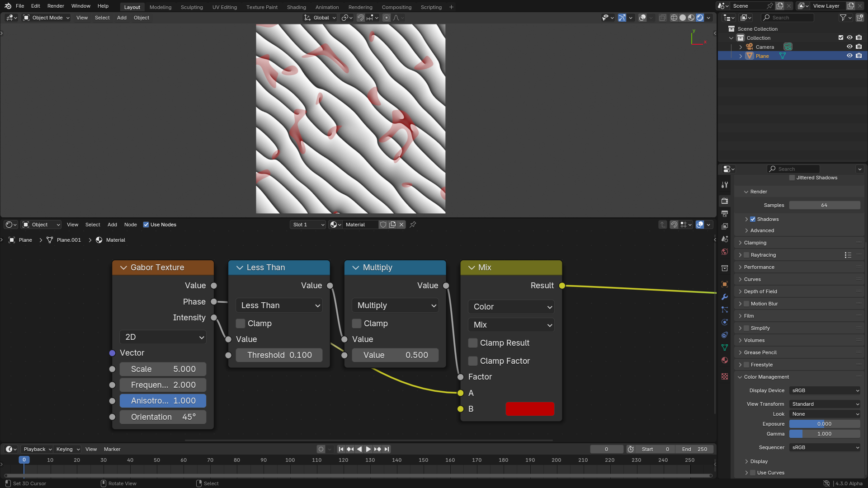Click the Plane object in outliner
The height and width of the screenshot is (488, 868).
pos(763,56)
